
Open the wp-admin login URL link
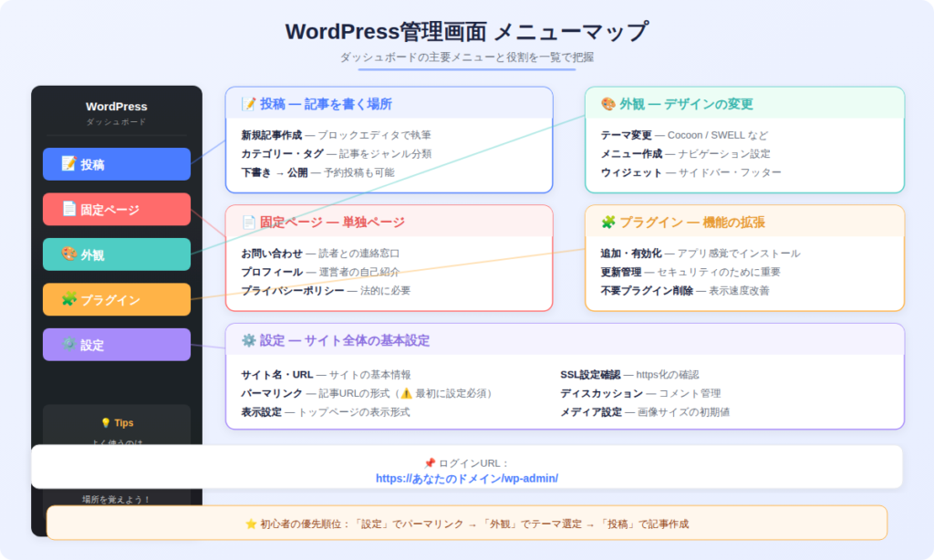pos(466,478)
